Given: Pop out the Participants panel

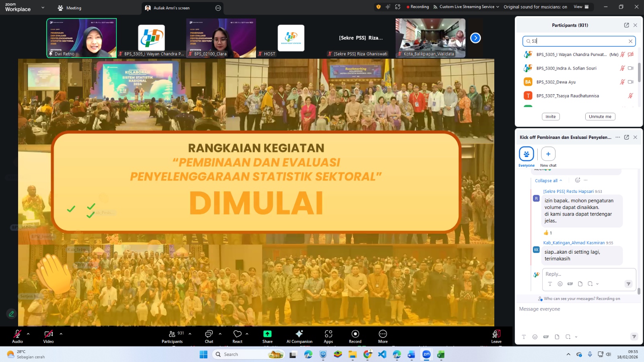Looking at the screenshot, I should coord(626,25).
